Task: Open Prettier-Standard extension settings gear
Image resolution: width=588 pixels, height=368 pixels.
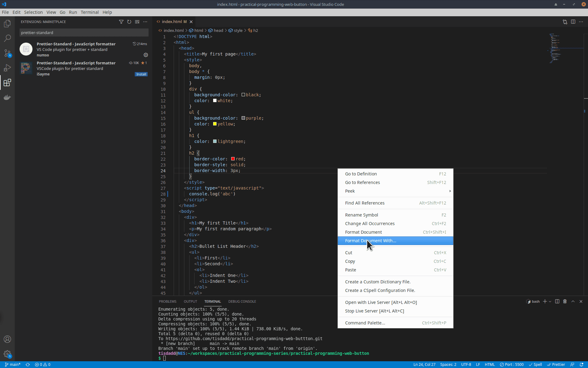Action: point(146,55)
